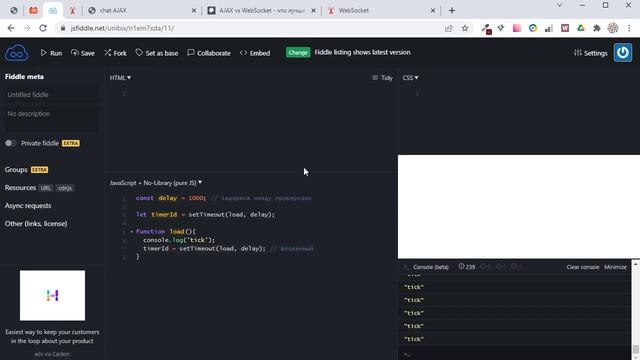Reload the current page
Image resolution: width=640 pixels, height=360 pixels.
tap(43, 28)
